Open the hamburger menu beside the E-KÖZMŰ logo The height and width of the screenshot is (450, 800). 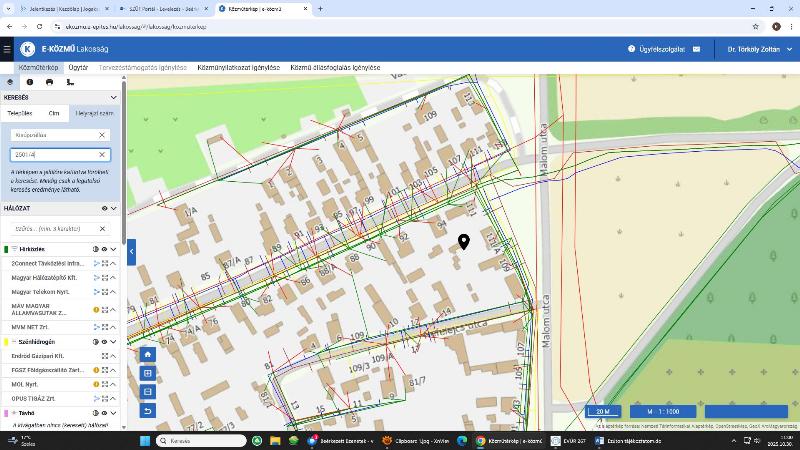[7, 48]
